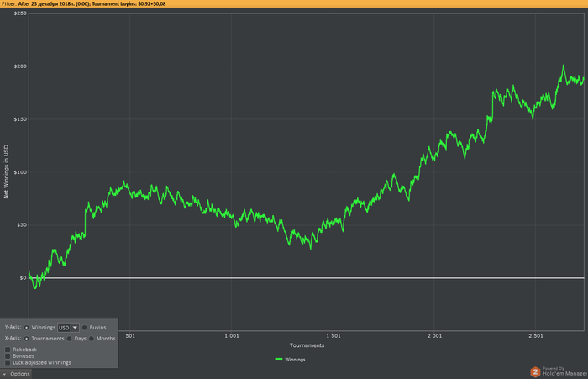Click the Winnings legend label
This screenshot has width=588, height=379.
point(295,360)
